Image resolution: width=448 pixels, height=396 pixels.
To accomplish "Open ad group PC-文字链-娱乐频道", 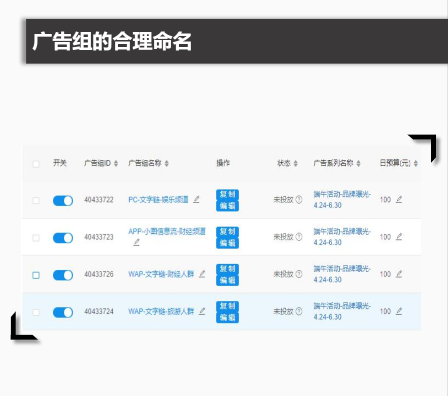I will point(158,200).
